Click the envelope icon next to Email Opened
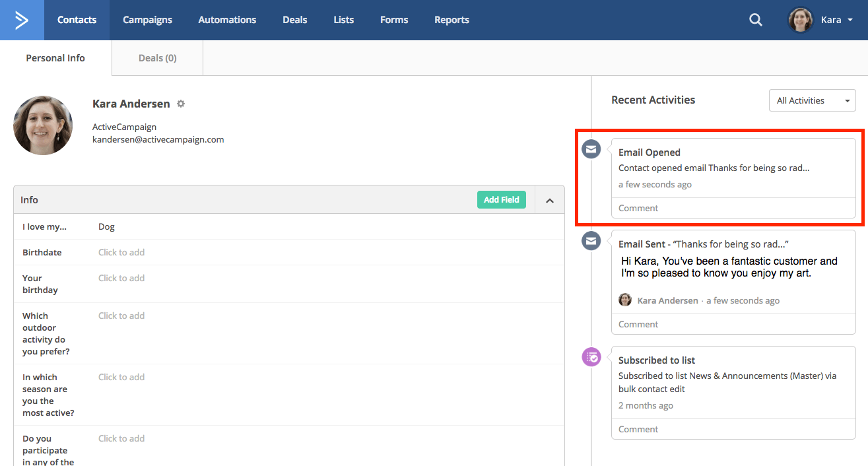868x466 pixels. 591,149
